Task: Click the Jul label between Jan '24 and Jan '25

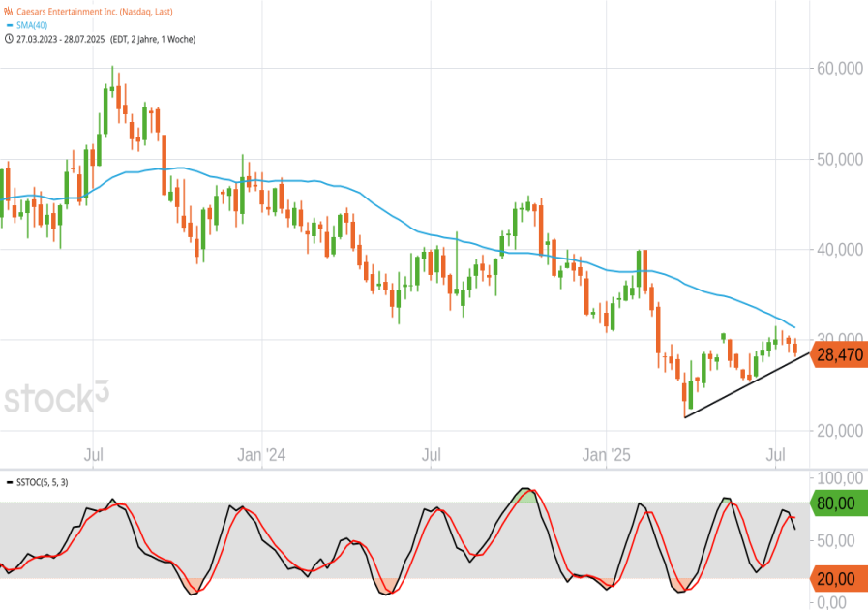Action: coord(432,455)
